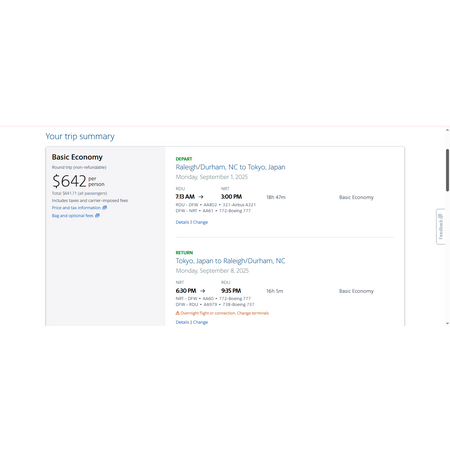Click the arrow between 7:13 AM and 3:00 PM

(x=201, y=197)
